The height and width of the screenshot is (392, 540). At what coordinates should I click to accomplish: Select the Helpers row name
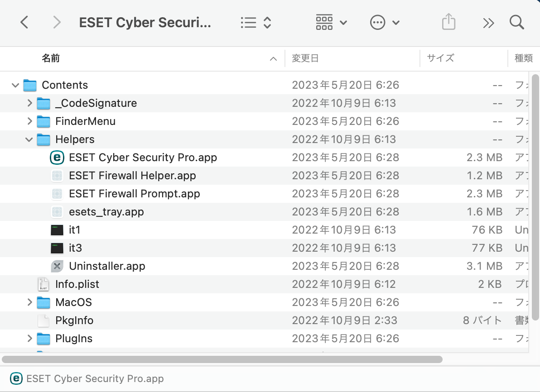coord(75,139)
